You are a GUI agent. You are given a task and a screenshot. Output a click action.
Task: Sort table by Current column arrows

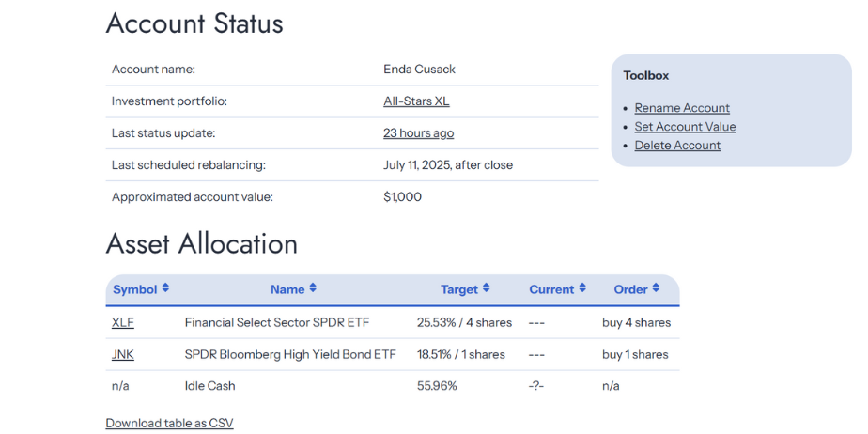[x=582, y=288]
